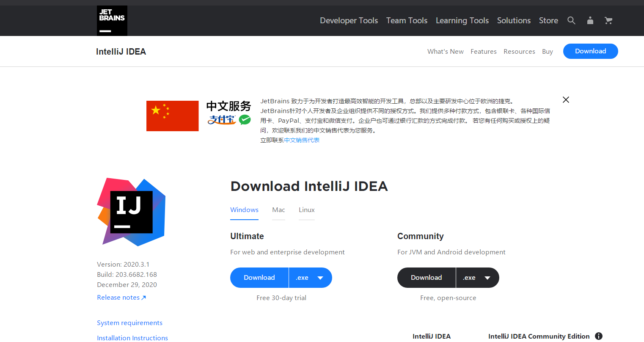Click the JetBrains logo

coord(112,21)
